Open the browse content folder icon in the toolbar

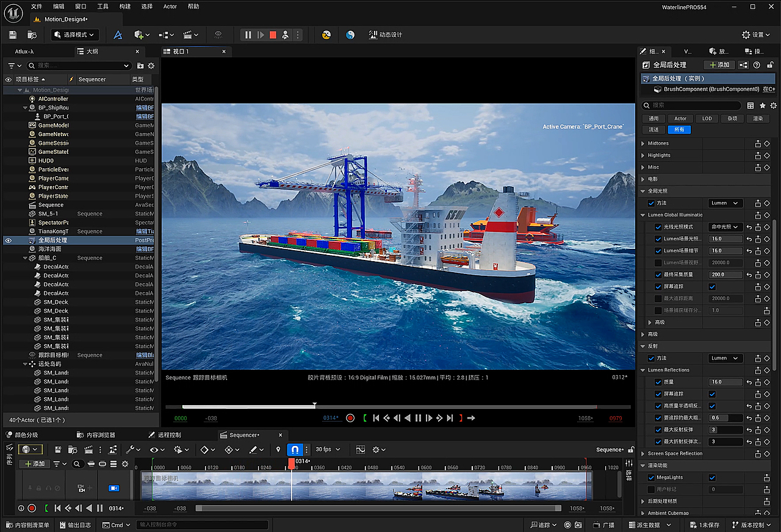tap(32, 35)
